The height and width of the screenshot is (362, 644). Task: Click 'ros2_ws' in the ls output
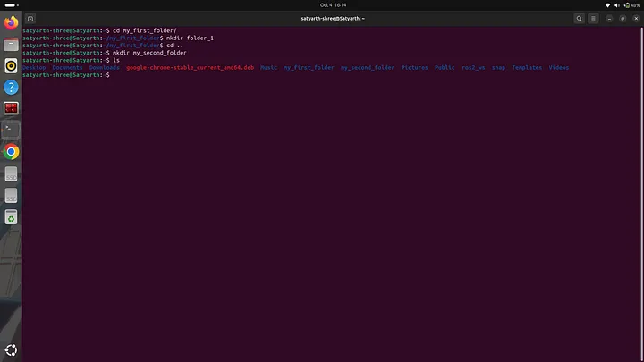473,67
